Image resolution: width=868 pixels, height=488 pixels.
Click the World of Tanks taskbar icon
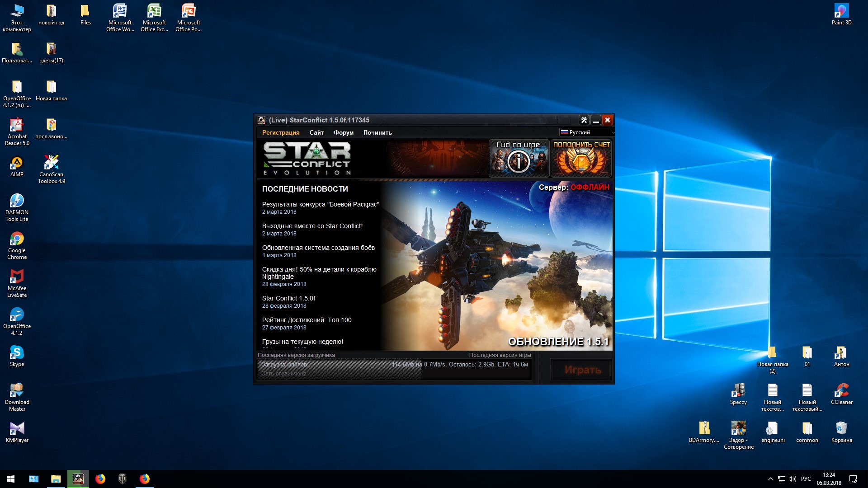click(122, 479)
